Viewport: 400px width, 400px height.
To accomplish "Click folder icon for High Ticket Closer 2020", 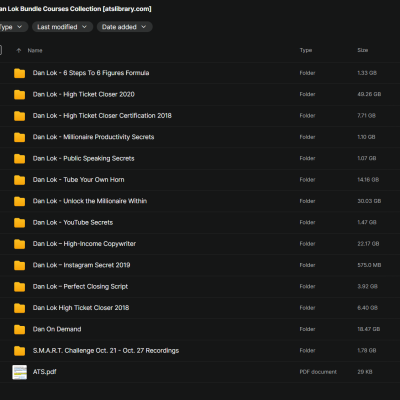I will (20, 94).
